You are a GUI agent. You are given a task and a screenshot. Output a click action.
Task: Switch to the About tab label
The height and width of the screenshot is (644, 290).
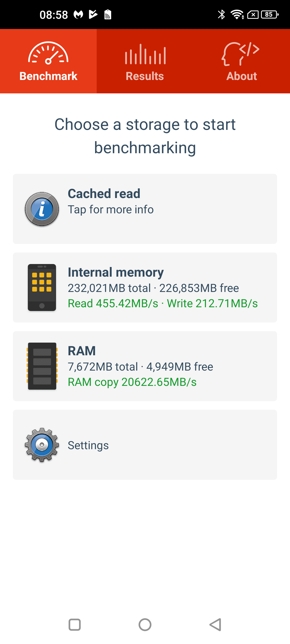pos(242,76)
